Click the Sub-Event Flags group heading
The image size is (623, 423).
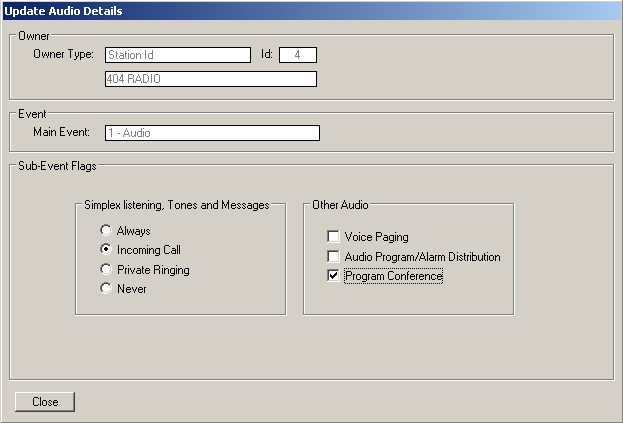pyautogui.click(x=50, y=164)
